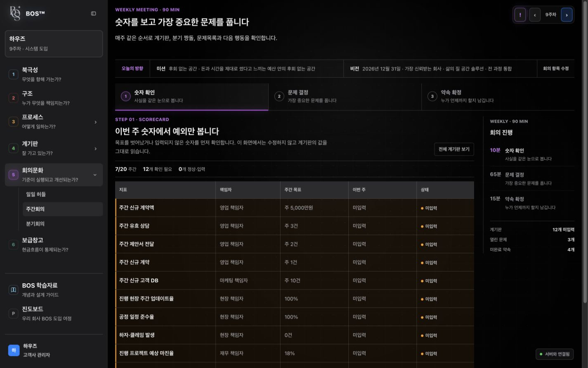Viewport: 588px width, 368px height.
Task: Click the 마케팅 책임자 cell
Action: (248, 280)
